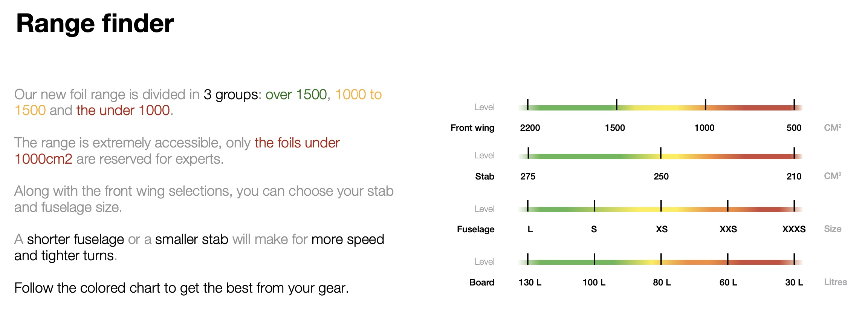This screenshot has height=313, width=868.
Task: Select the XS tick on Fuselage scale
Action: 661,206
